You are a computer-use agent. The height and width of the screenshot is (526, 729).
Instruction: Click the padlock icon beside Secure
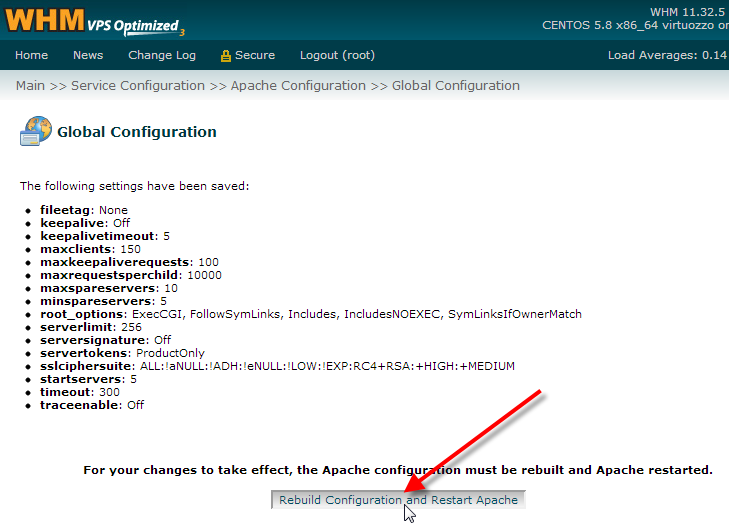coord(225,56)
